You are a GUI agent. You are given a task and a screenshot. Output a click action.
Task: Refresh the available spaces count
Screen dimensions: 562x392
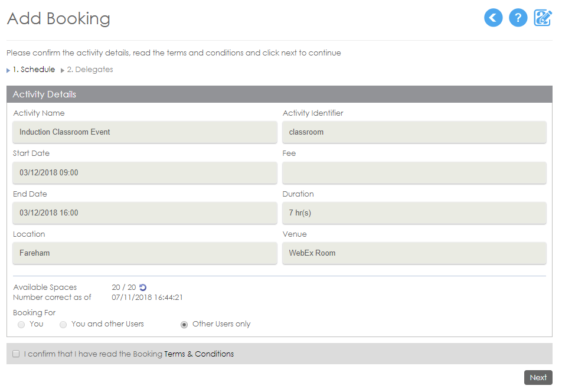click(143, 288)
